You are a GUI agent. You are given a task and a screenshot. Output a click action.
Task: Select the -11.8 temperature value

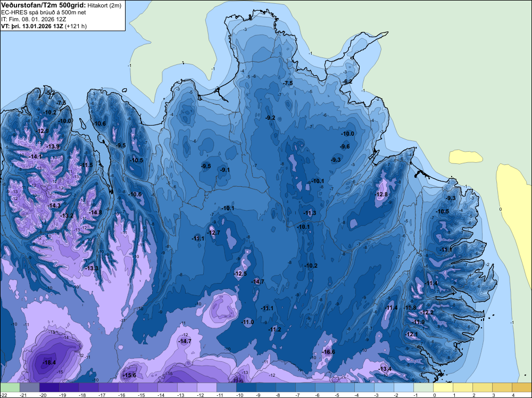tap(410, 308)
